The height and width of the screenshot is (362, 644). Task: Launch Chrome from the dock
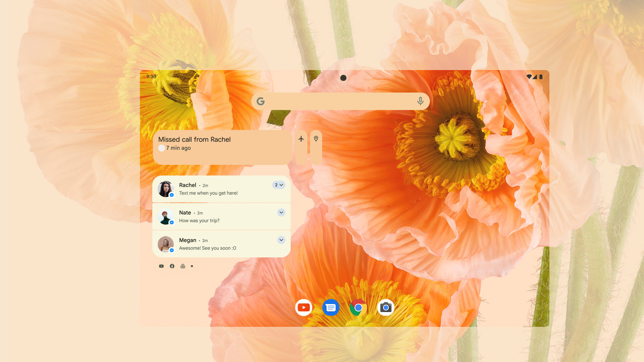pyautogui.click(x=359, y=307)
